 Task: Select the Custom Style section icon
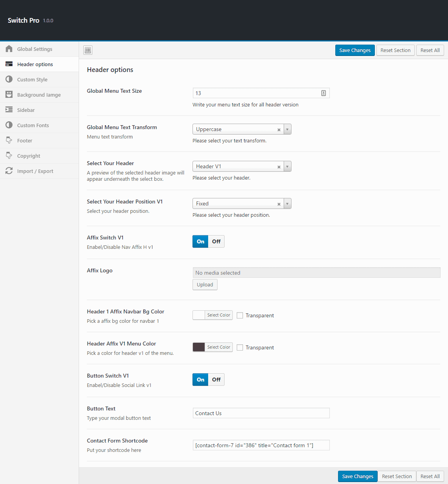click(x=9, y=79)
